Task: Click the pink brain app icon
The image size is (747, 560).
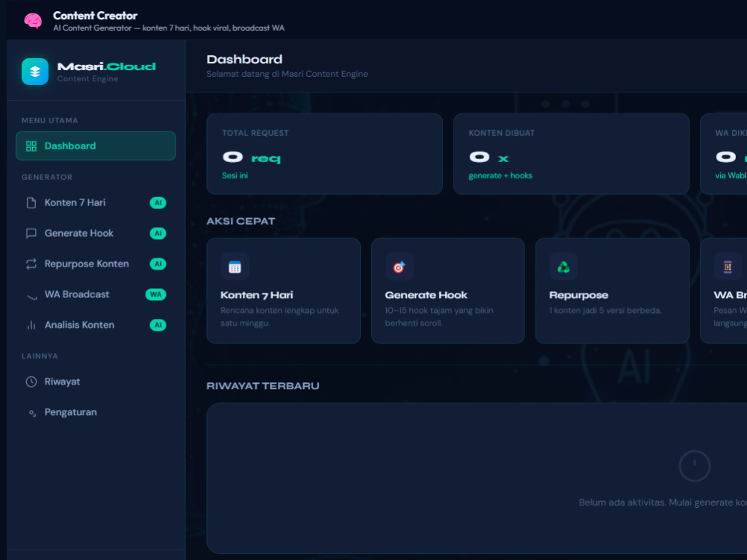Action: 33,21
